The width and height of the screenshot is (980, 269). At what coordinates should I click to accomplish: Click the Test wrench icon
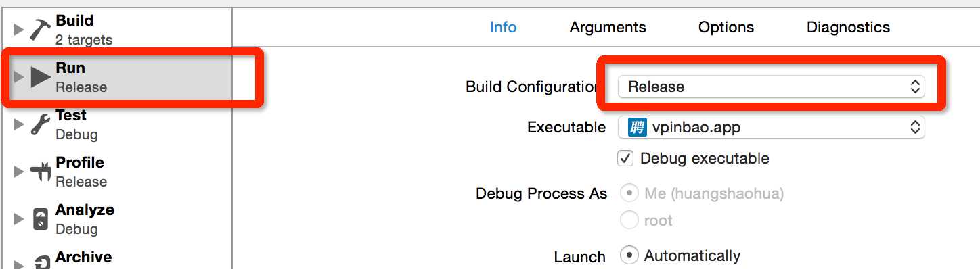[41, 124]
